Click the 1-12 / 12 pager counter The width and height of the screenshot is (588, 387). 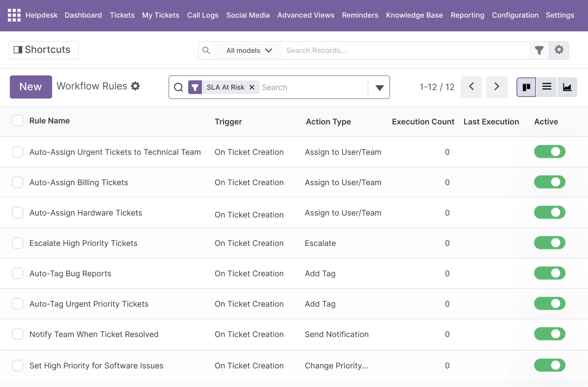tap(437, 87)
